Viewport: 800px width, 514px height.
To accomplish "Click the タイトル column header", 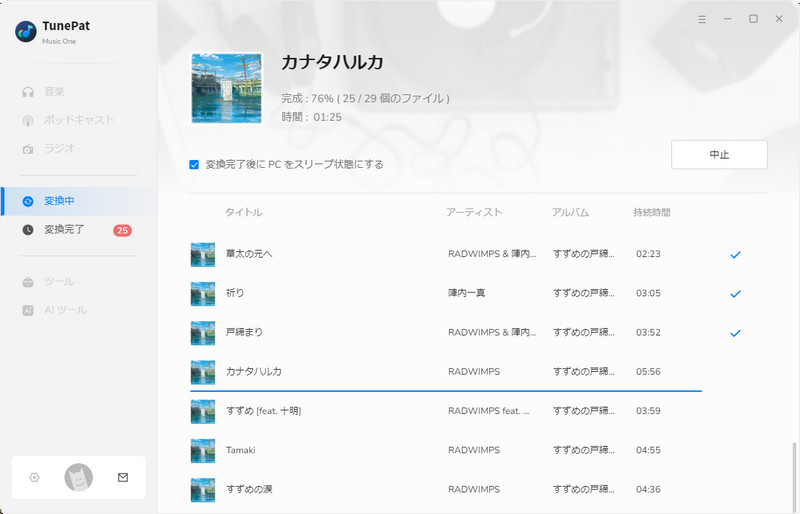I will 243,212.
